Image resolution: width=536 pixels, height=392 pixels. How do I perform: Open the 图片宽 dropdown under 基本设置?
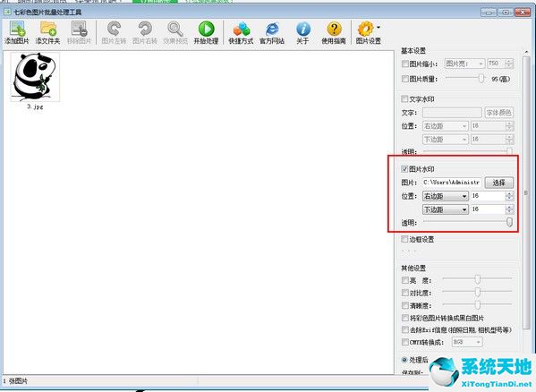[464, 64]
